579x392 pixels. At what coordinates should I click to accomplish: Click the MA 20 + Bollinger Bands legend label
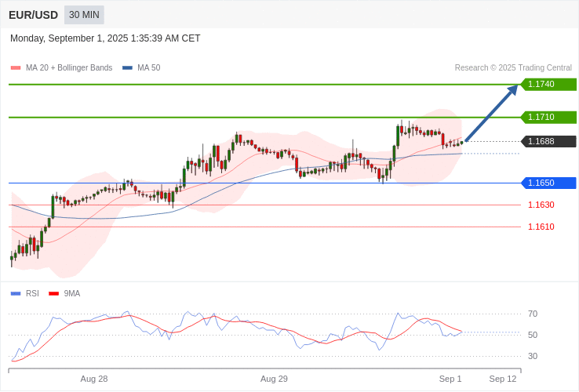pyautogui.click(x=69, y=68)
